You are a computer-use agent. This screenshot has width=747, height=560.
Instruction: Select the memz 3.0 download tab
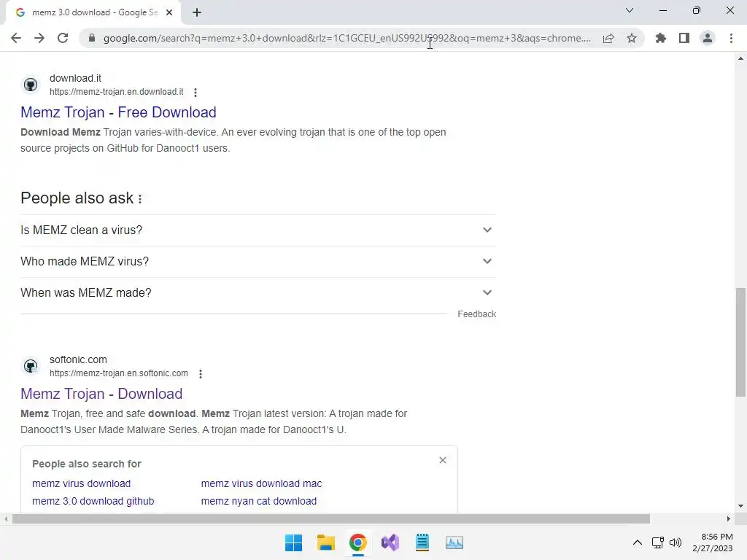[94, 12]
